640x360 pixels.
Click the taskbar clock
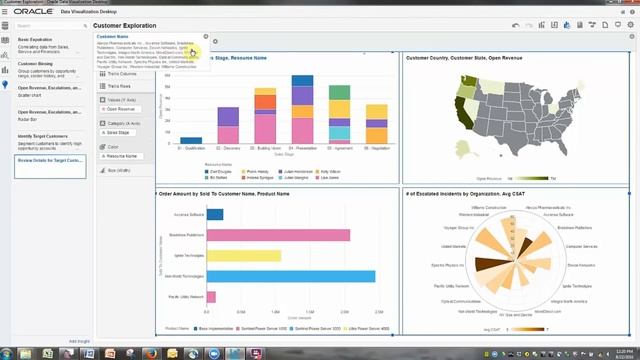tap(624, 354)
